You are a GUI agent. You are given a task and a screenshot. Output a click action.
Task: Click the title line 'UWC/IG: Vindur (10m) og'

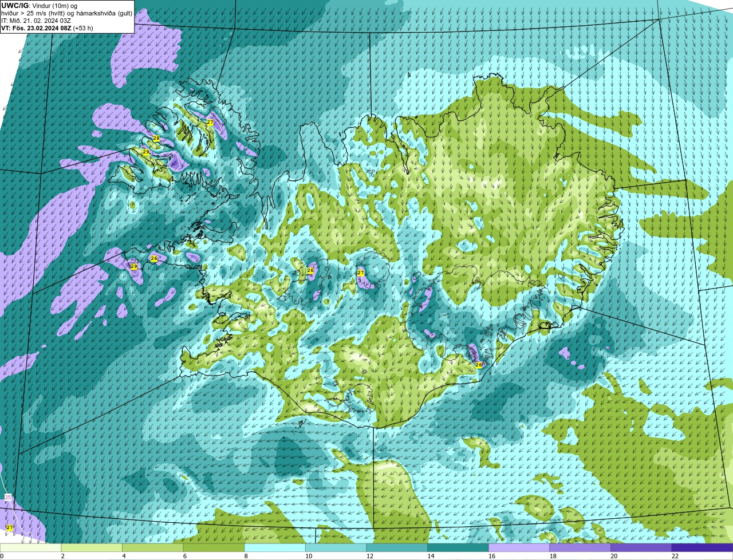coord(39,6)
